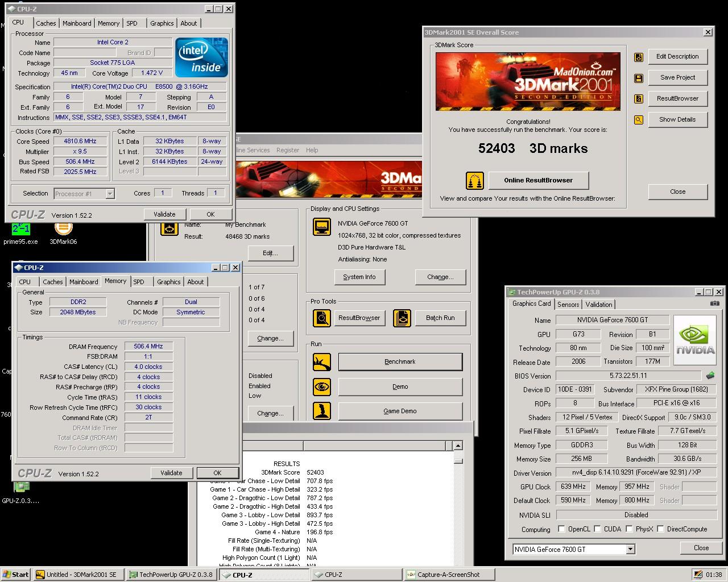
Task: Click the Show Details magnifier icon
Action: (x=639, y=120)
